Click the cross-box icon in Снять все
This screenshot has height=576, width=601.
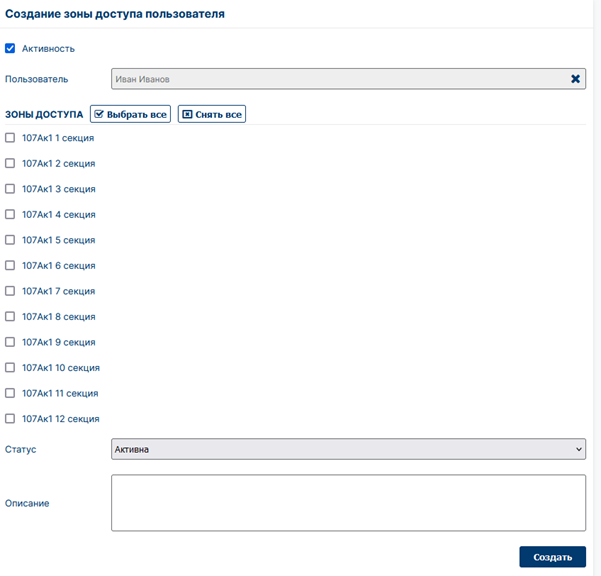point(187,114)
